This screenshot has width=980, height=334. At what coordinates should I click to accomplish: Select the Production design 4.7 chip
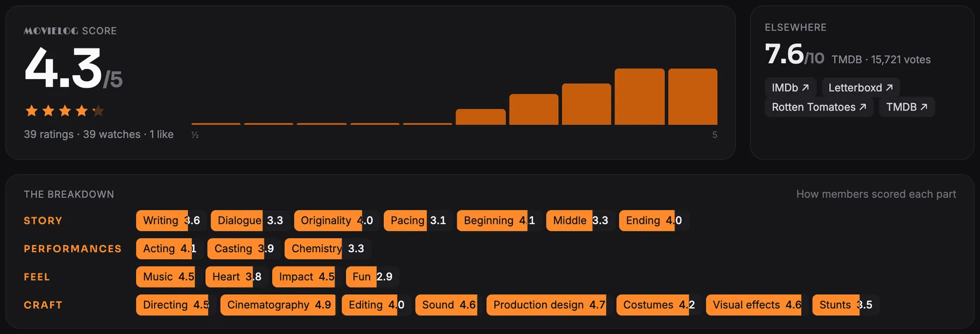click(x=549, y=305)
